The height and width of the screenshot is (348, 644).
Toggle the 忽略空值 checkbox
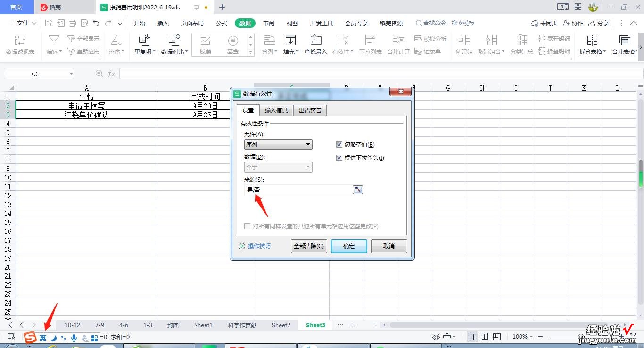pyautogui.click(x=339, y=145)
